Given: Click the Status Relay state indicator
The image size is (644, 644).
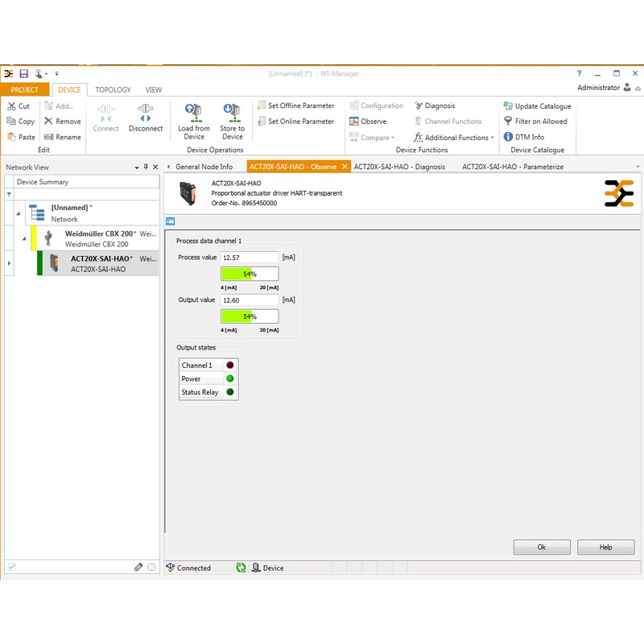Looking at the screenshot, I should [x=230, y=392].
